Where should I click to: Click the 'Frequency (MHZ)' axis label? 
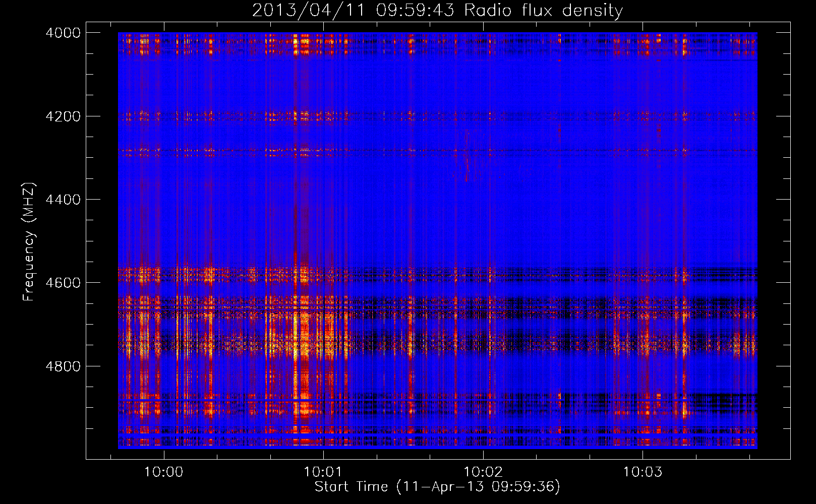tap(29, 242)
